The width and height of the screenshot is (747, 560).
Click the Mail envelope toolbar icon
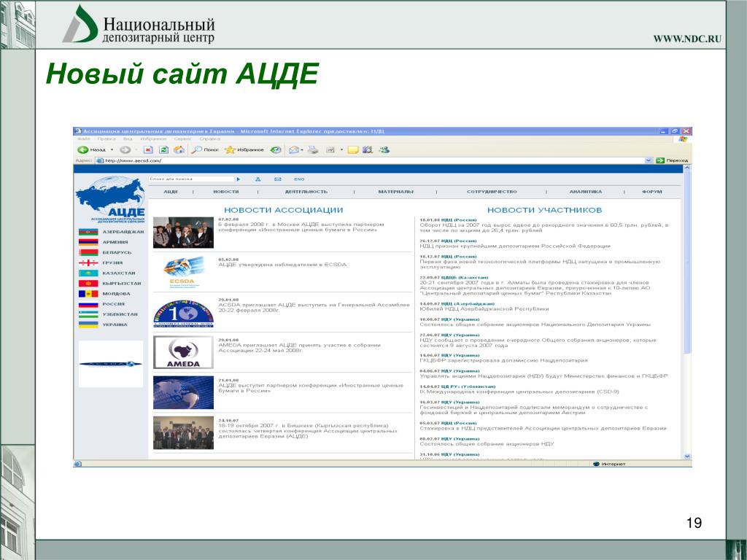pos(294,149)
